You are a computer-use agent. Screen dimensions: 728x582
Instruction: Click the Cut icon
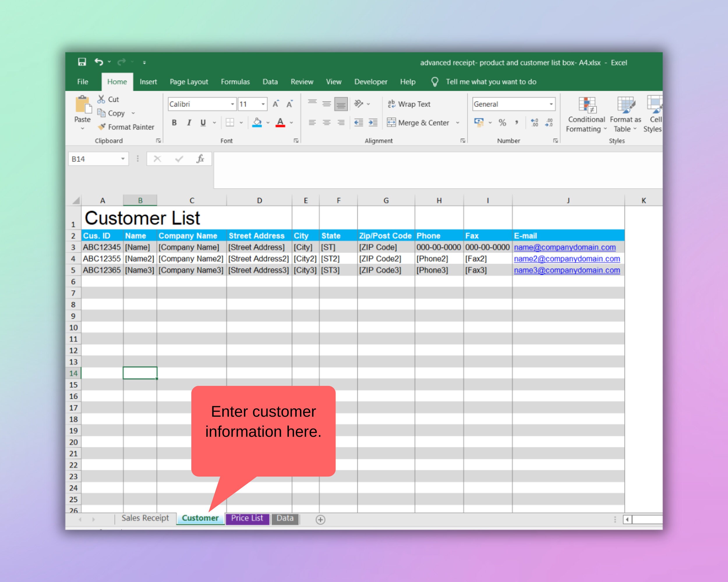click(x=101, y=99)
